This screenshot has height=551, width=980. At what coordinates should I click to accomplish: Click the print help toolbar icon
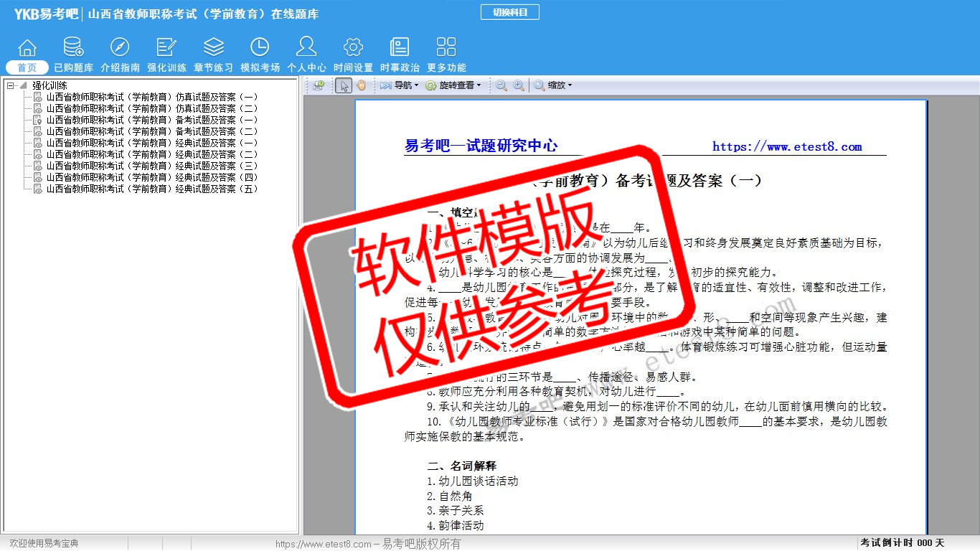[319, 85]
